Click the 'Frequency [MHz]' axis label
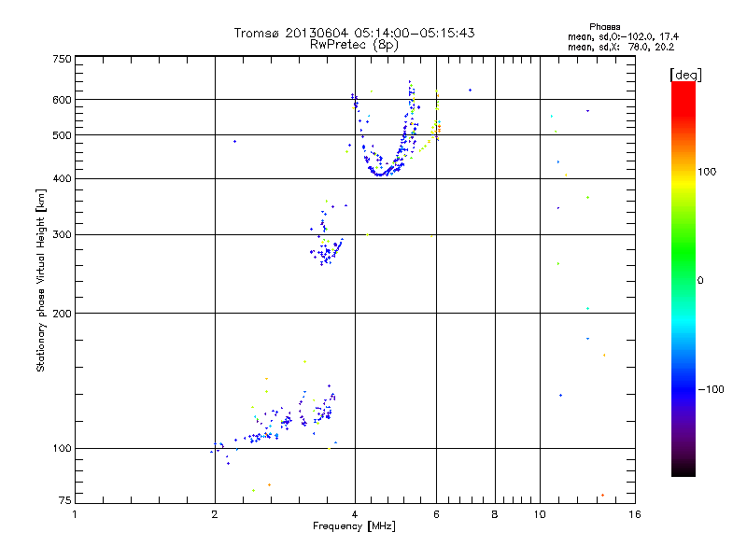Image resolution: width=747 pixels, height=560 pixels. click(x=354, y=526)
